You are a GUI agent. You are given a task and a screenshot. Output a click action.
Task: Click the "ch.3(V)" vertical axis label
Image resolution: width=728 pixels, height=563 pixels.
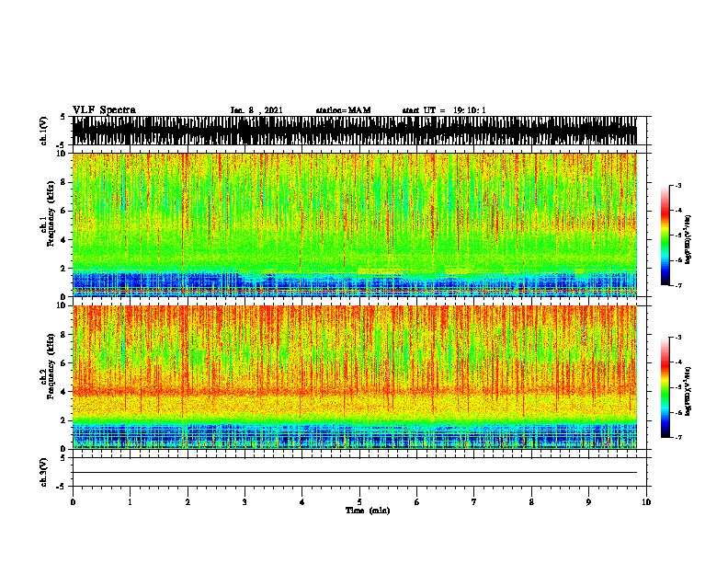44,472
